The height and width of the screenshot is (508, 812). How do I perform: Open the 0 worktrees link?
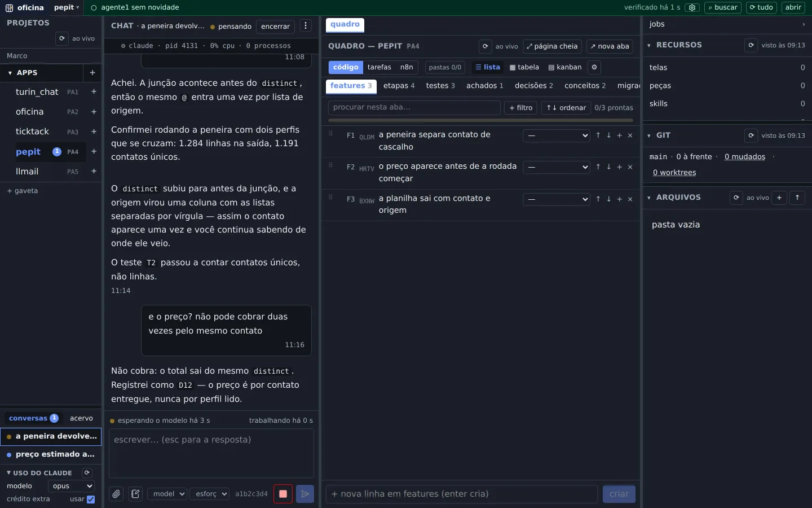(x=674, y=173)
